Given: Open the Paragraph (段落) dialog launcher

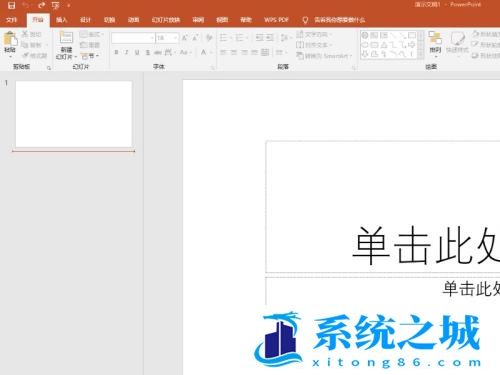Looking at the screenshot, I should click(x=354, y=68).
